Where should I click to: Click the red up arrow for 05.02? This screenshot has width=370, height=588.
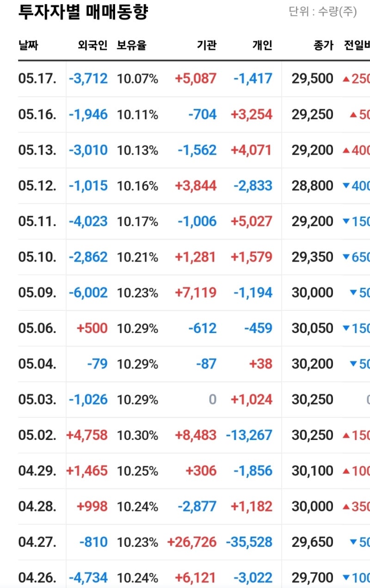[345, 435]
